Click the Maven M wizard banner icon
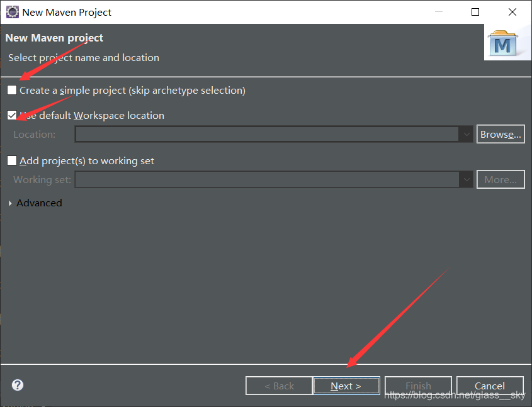The width and height of the screenshot is (532, 407). pos(503,43)
